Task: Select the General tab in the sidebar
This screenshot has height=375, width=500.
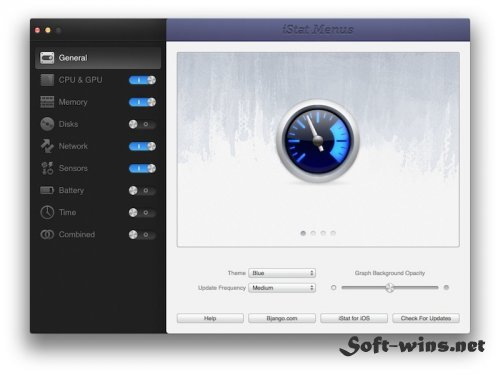Action: [x=98, y=58]
